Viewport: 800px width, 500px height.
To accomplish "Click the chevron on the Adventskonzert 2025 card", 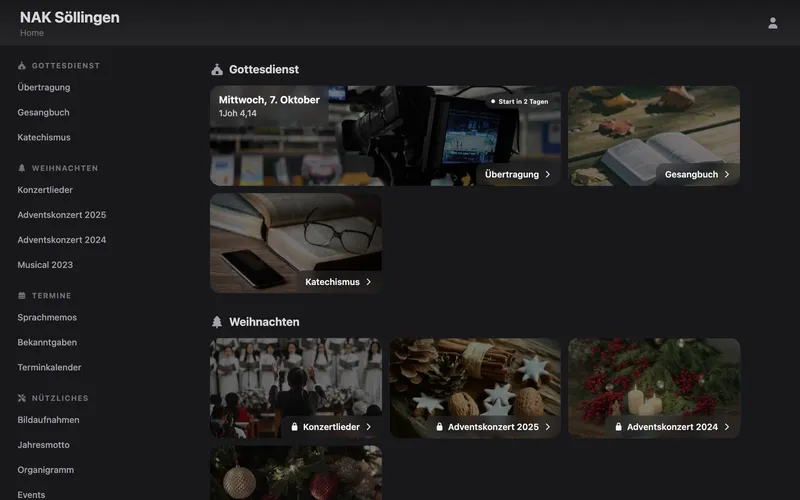I will point(548,427).
